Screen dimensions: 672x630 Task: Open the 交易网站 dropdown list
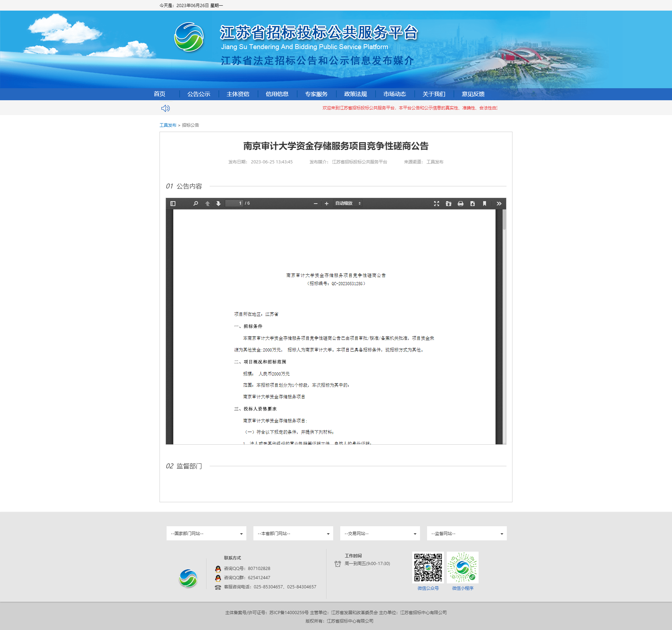pyautogui.click(x=380, y=533)
